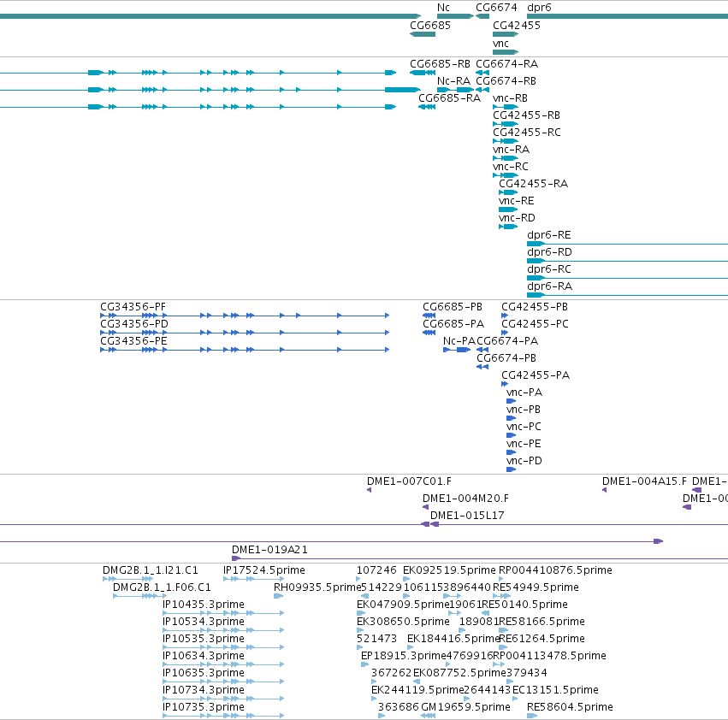The height and width of the screenshot is (720, 728).
Task: Click the vnc-PA protein label
Action: pos(524,392)
